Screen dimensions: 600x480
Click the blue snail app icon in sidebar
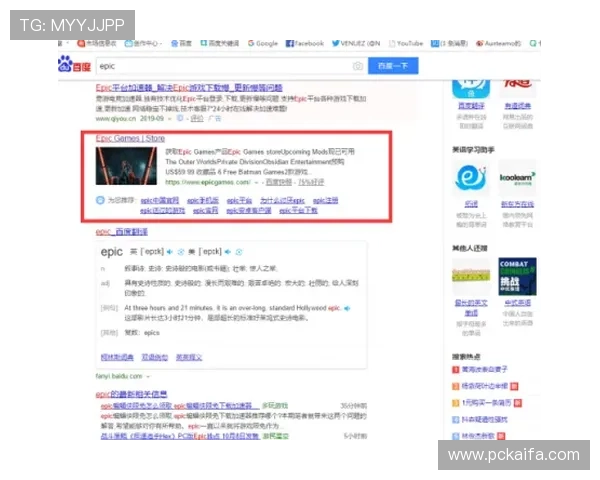pos(468,176)
